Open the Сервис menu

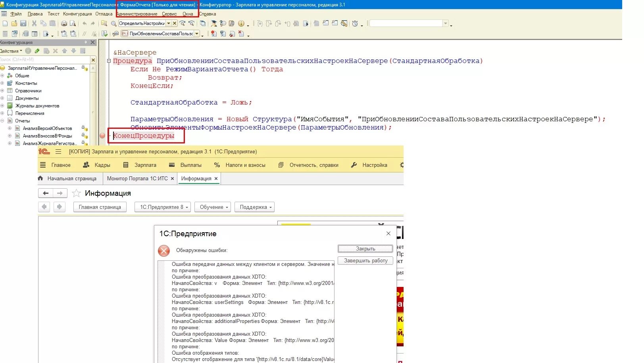click(169, 14)
